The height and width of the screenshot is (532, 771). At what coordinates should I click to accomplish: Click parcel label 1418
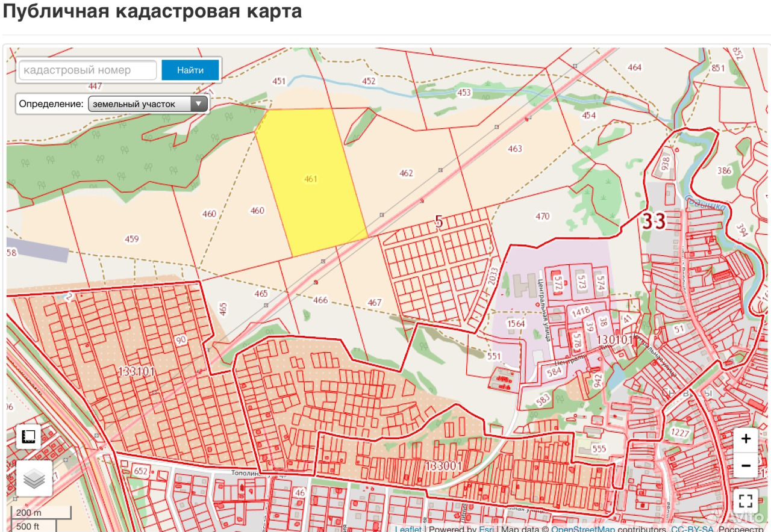click(x=581, y=311)
